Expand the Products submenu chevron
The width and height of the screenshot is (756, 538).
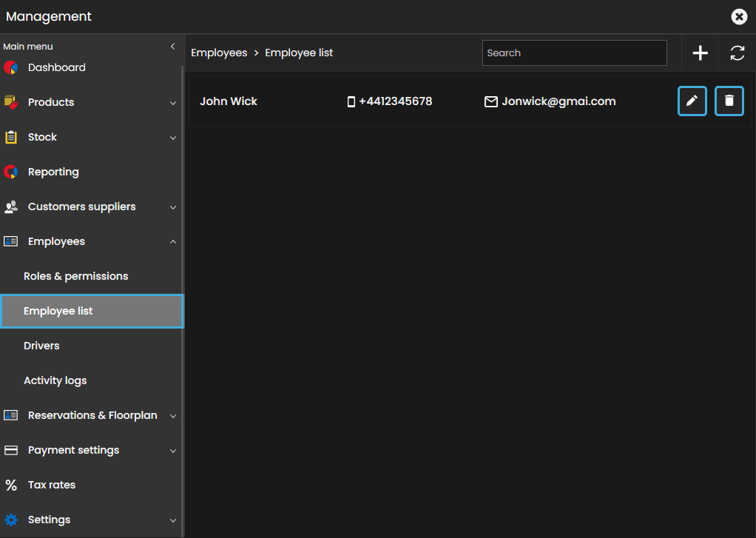[x=173, y=103]
